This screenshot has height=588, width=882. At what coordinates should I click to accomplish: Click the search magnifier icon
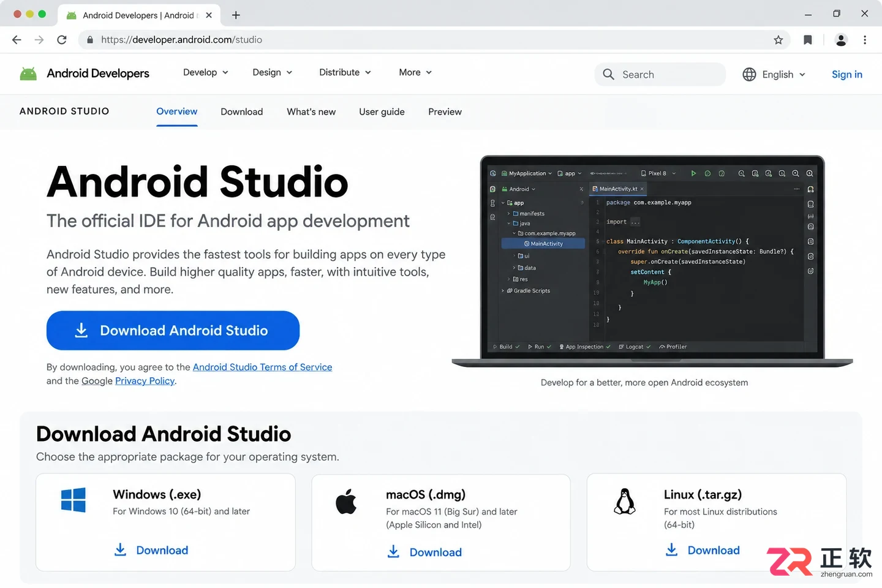click(x=608, y=74)
